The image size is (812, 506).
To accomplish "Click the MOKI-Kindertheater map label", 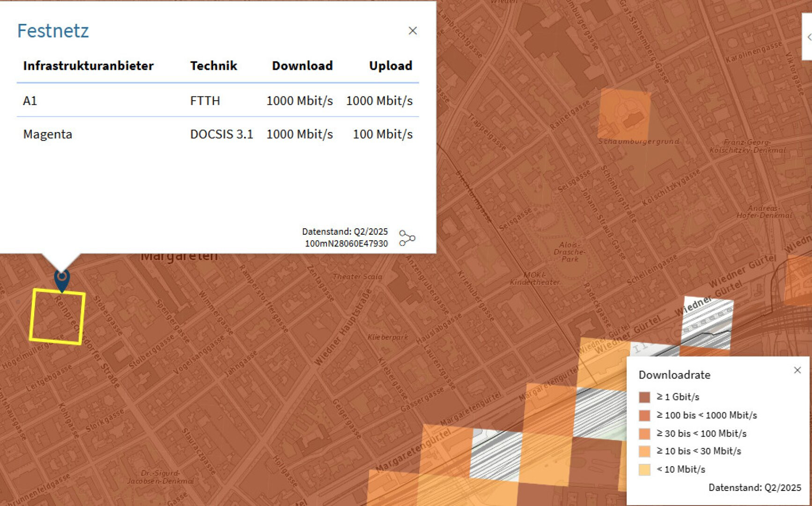I will coord(535,278).
